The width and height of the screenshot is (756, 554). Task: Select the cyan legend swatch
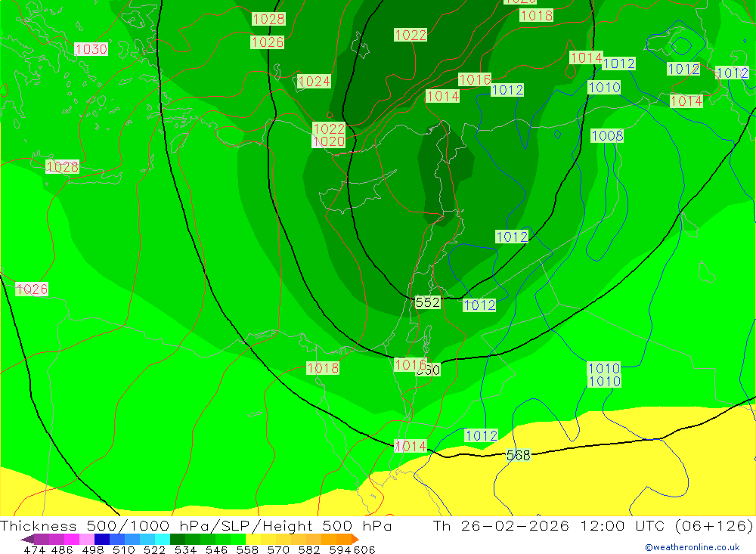tap(163, 539)
